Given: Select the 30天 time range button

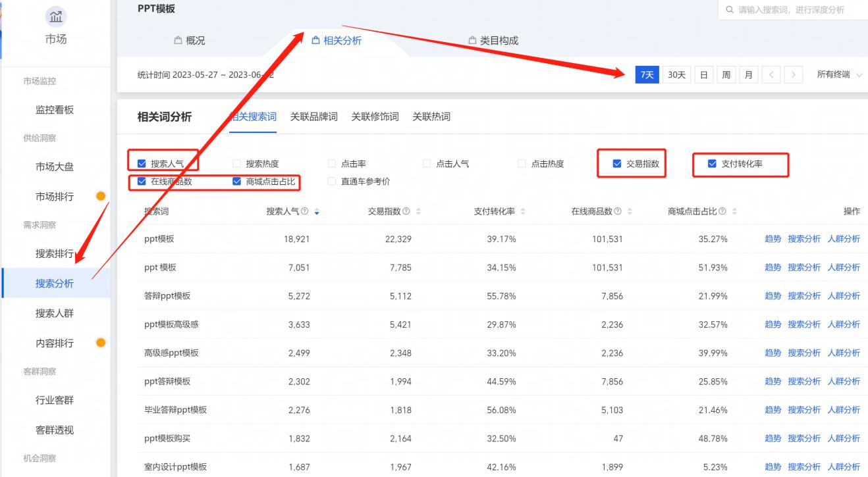Looking at the screenshot, I should [x=678, y=74].
